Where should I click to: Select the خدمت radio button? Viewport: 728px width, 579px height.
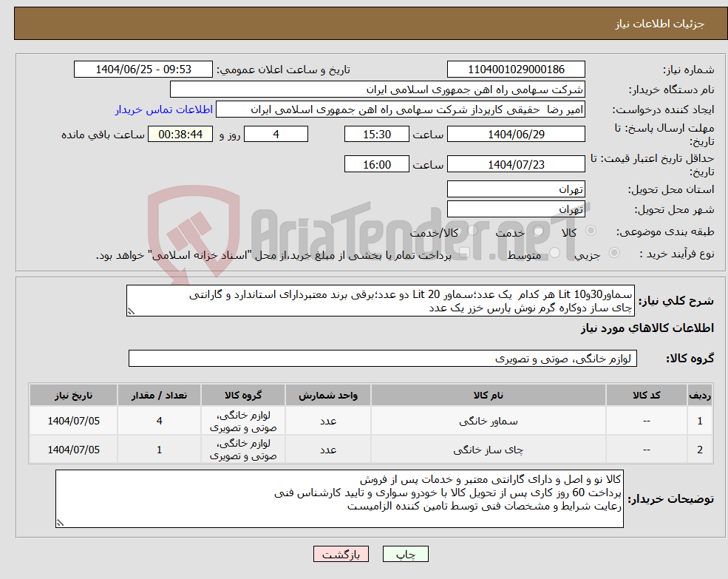pos(537,230)
